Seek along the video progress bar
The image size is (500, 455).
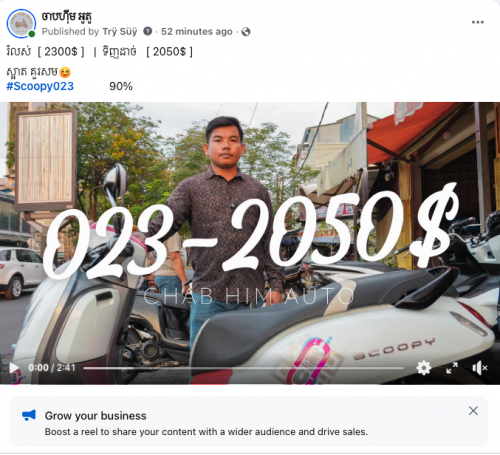[x=243, y=368]
